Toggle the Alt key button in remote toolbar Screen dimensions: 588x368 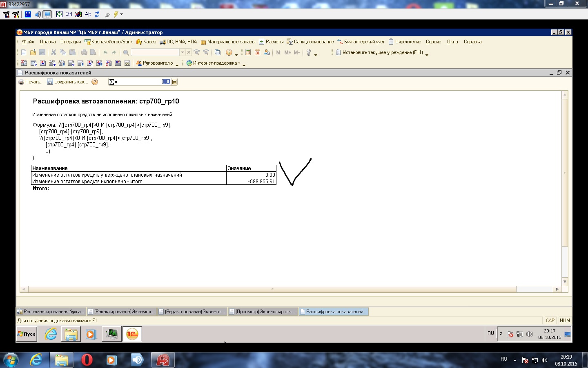point(88,14)
